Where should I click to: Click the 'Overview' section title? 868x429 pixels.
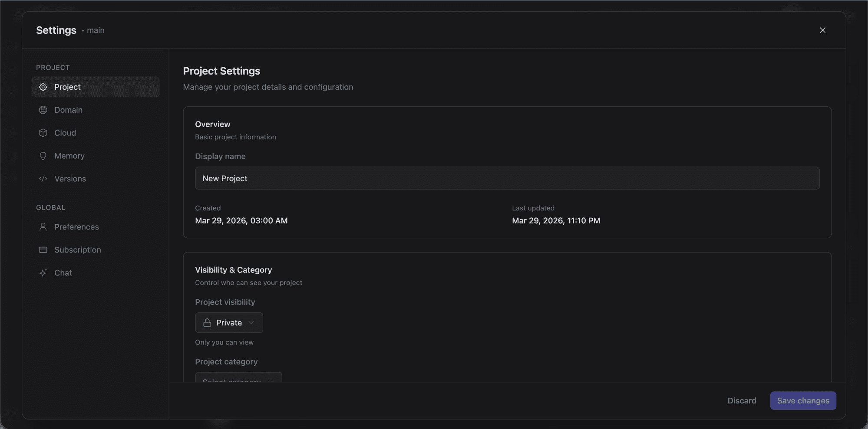(x=212, y=124)
